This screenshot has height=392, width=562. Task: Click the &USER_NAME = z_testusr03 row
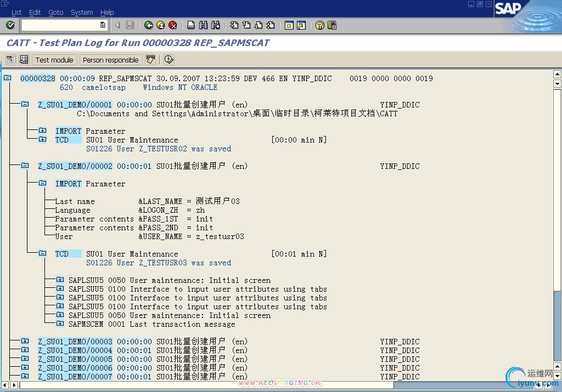point(149,237)
